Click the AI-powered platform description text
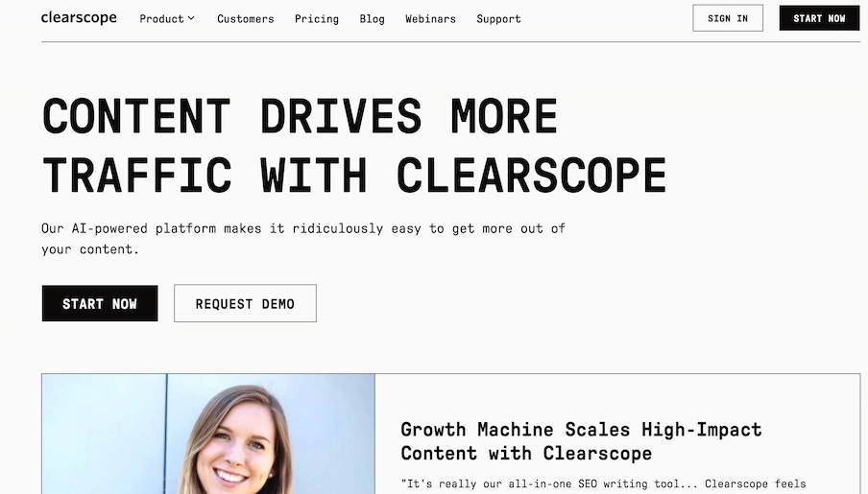Image resolution: width=868 pixels, height=494 pixels. [x=303, y=239]
